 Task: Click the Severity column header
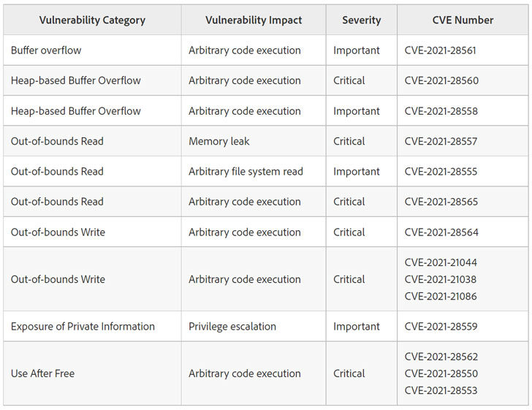(x=361, y=20)
